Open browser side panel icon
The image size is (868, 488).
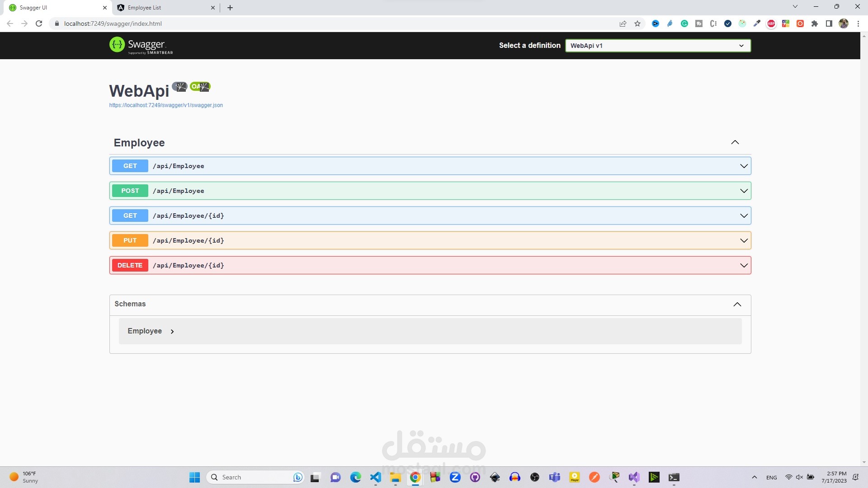click(829, 23)
